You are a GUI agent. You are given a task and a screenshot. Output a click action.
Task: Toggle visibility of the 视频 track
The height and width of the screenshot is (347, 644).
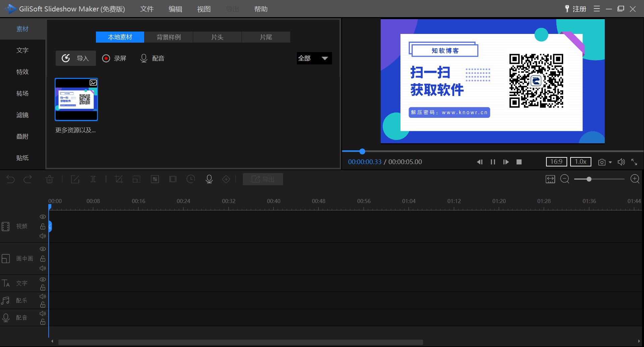pos(43,217)
